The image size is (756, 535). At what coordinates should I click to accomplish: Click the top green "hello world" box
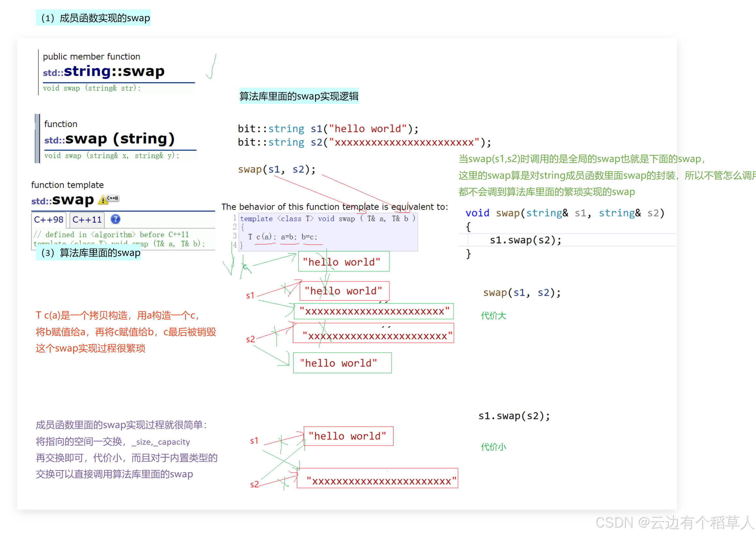344,262
